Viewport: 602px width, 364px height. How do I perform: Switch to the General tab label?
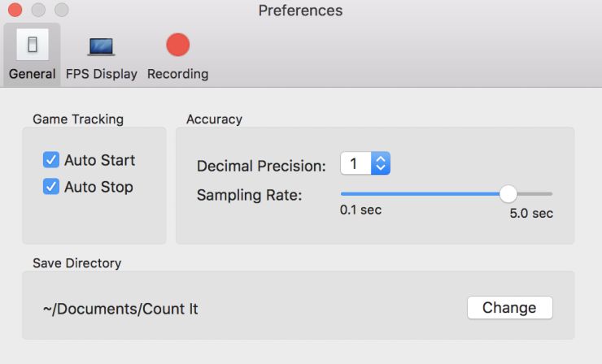(x=33, y=74)
